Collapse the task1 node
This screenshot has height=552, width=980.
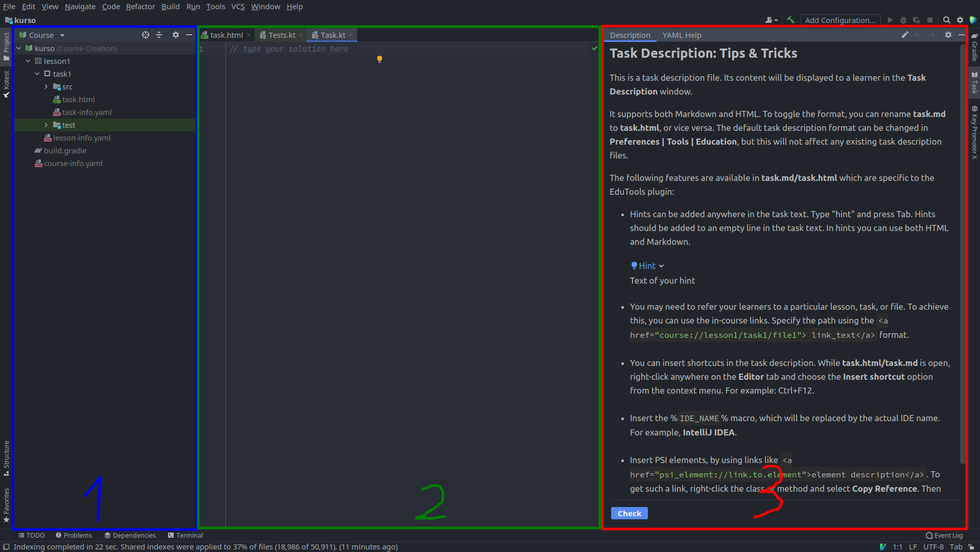(37, 74)
